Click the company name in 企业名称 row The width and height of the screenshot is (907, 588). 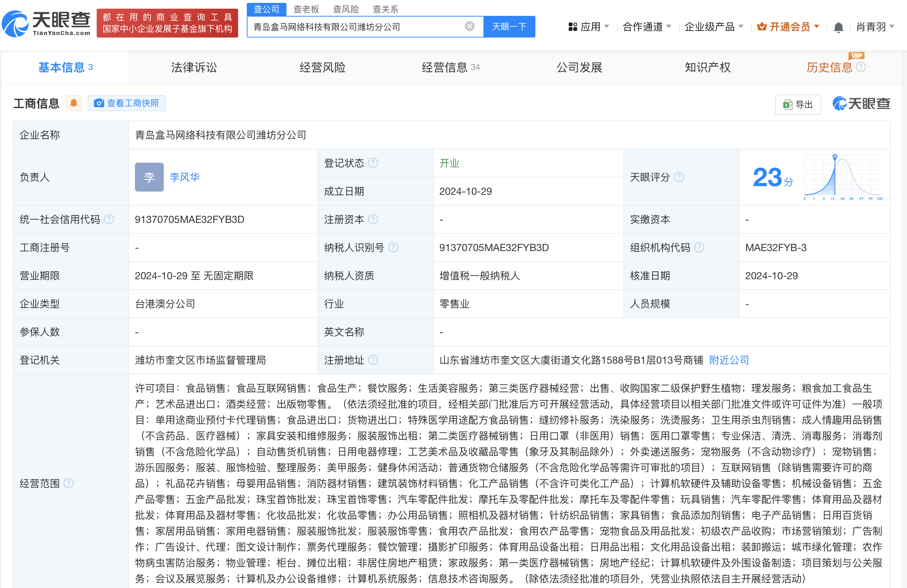point(221,135)
